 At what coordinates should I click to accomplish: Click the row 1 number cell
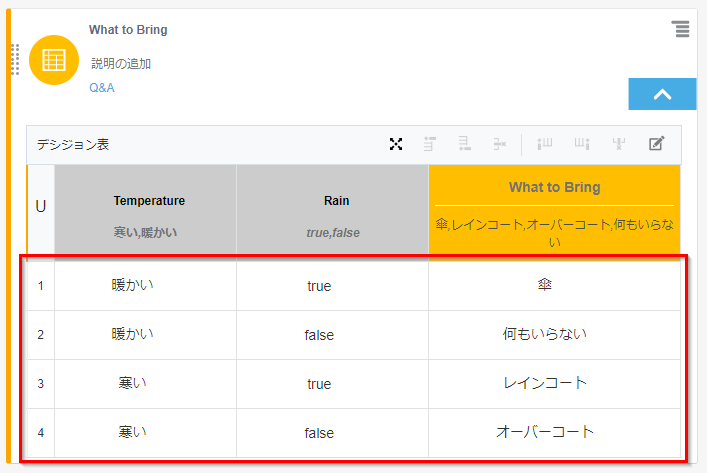[x=41, y=286]
